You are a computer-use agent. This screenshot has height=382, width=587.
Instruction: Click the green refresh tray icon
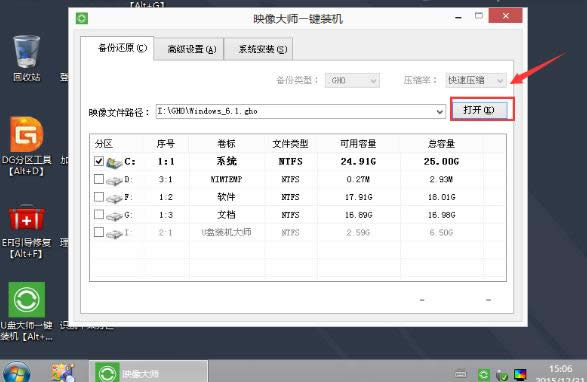tap(483, 374)
